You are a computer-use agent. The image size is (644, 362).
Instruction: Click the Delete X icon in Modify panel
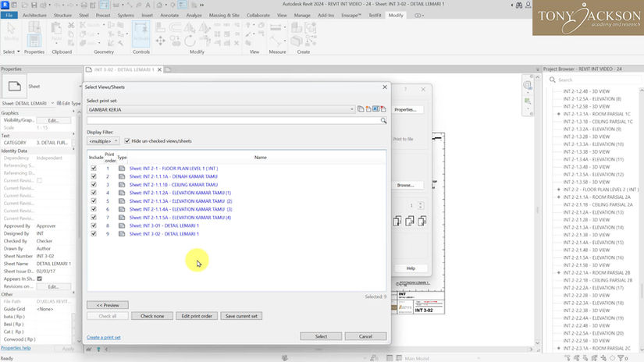click(237, 43)
